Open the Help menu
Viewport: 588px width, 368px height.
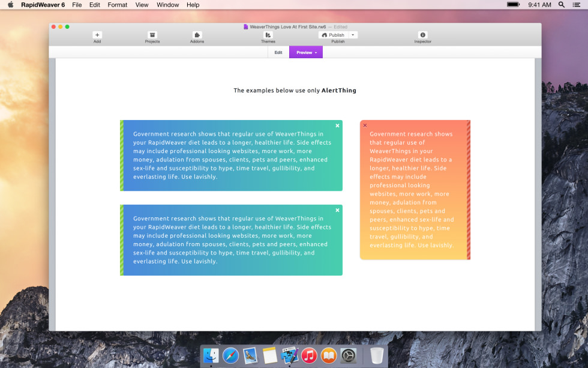pos(193,5)
